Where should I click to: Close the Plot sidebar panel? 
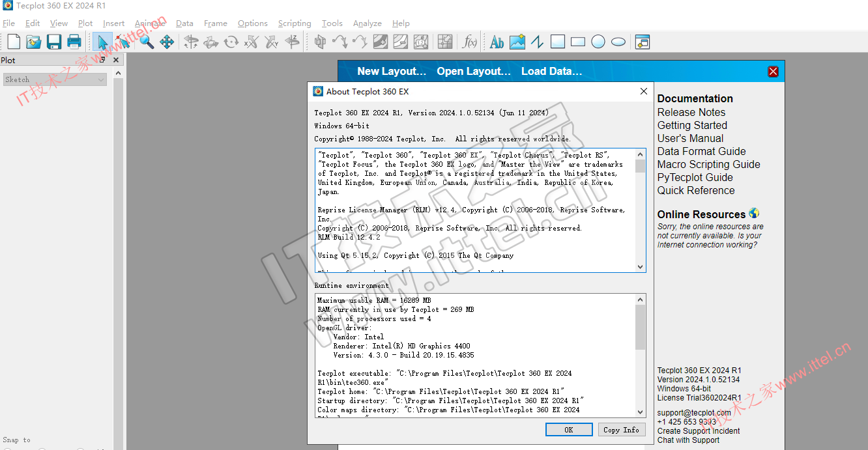(x=116, y=60)
